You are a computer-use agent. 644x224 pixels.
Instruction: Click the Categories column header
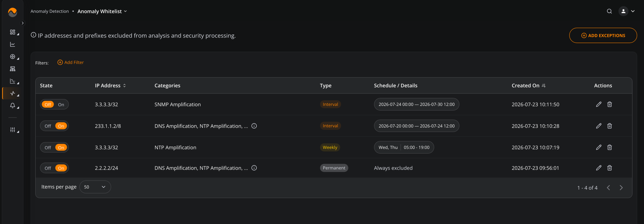point(167,85)
